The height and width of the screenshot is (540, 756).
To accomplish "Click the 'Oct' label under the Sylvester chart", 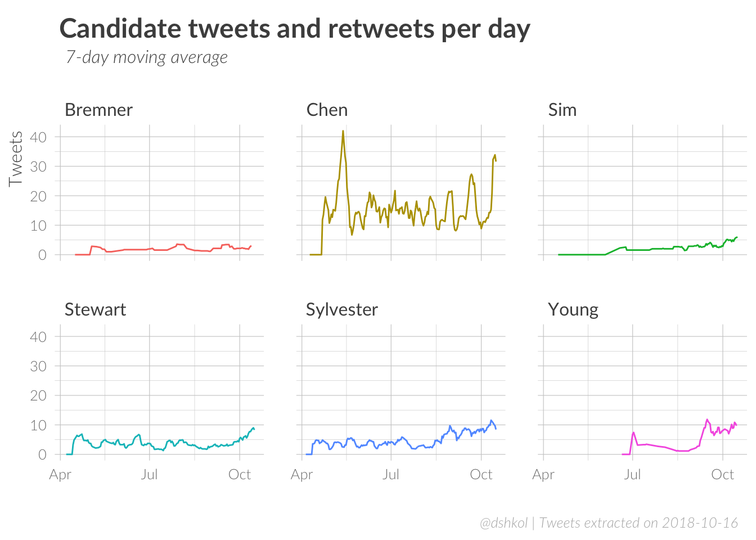I will (481, 475).
